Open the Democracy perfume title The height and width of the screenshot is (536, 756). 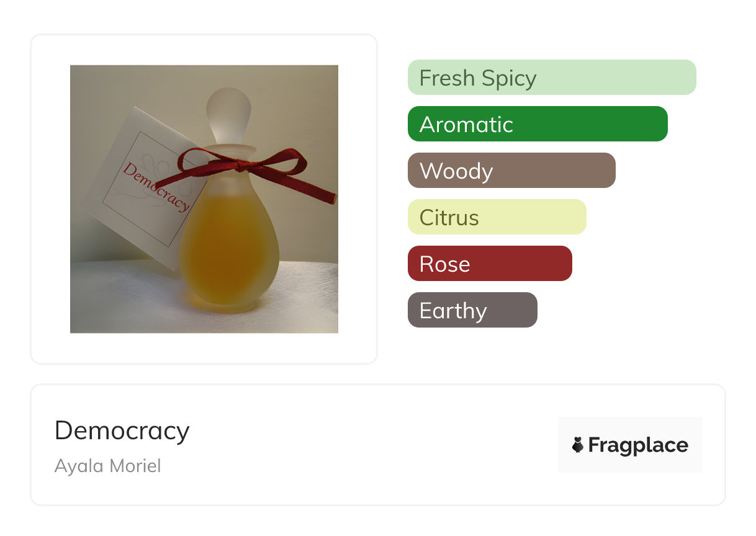(x=122, y=431)
